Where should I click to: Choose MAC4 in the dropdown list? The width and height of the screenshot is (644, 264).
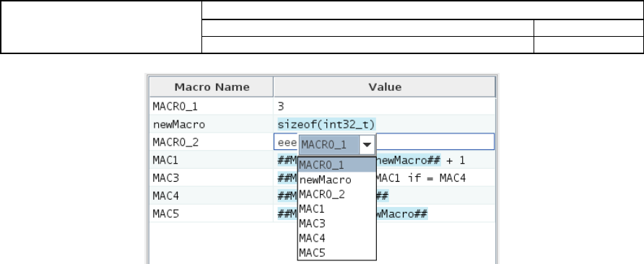click(x=336, y=238)
